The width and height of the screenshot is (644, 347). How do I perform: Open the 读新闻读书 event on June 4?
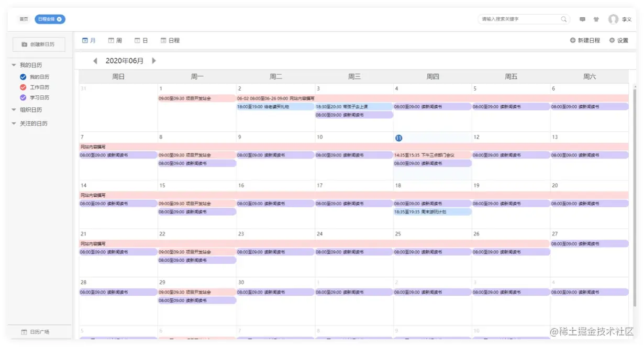tap(432, 107)
